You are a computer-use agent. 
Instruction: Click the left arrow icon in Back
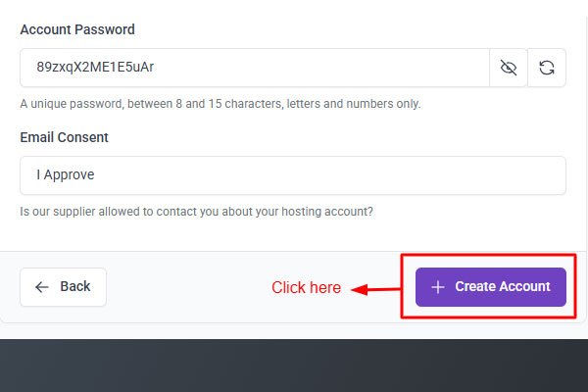[x=42, y=287]
